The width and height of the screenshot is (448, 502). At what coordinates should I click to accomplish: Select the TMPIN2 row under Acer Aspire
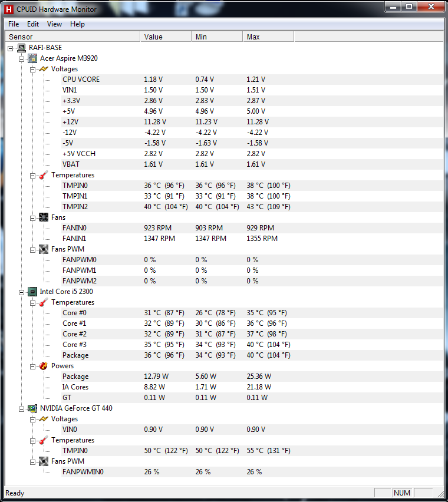pos(252,207)
